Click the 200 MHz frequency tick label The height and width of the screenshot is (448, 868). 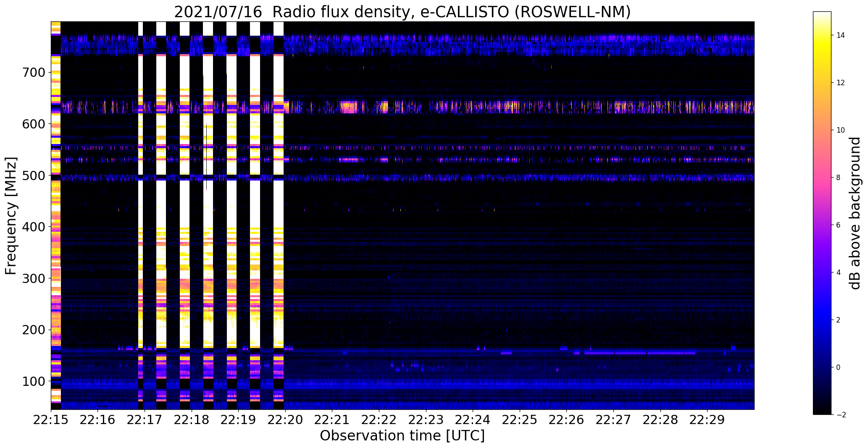[x=33, y=330]
